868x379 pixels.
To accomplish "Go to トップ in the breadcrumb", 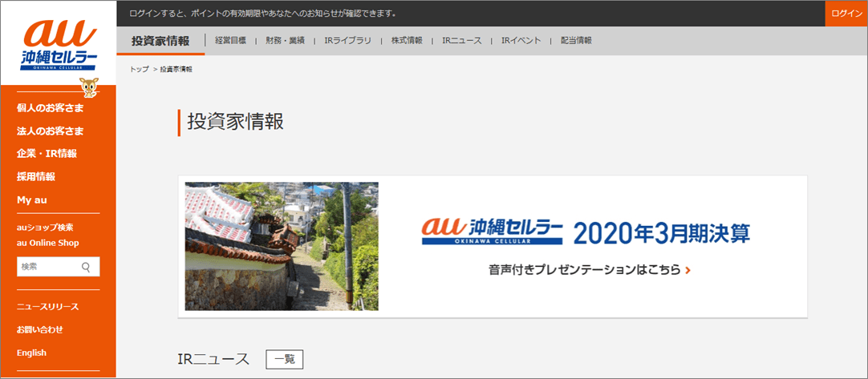I will (140, 69).
